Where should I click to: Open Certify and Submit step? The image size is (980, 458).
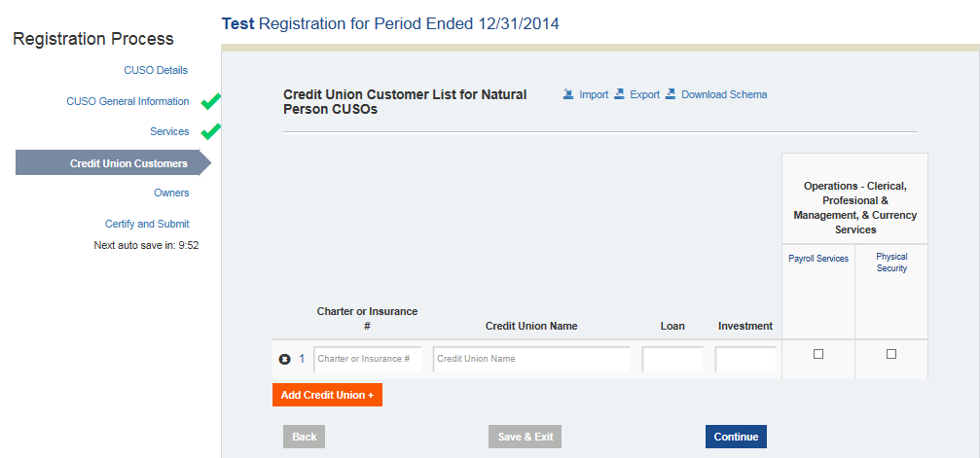click(x=147, y=224)
